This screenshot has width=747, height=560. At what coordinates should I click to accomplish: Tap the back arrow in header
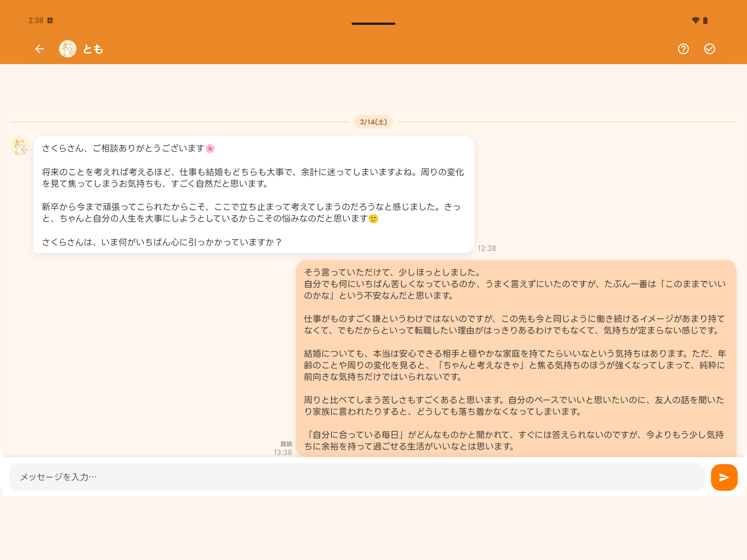[40, 49]
